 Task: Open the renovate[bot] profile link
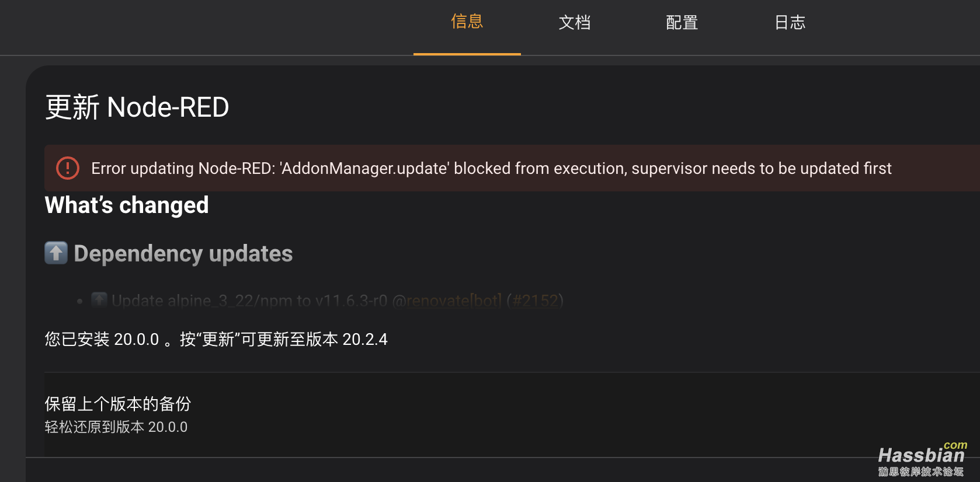coord(453,300)
